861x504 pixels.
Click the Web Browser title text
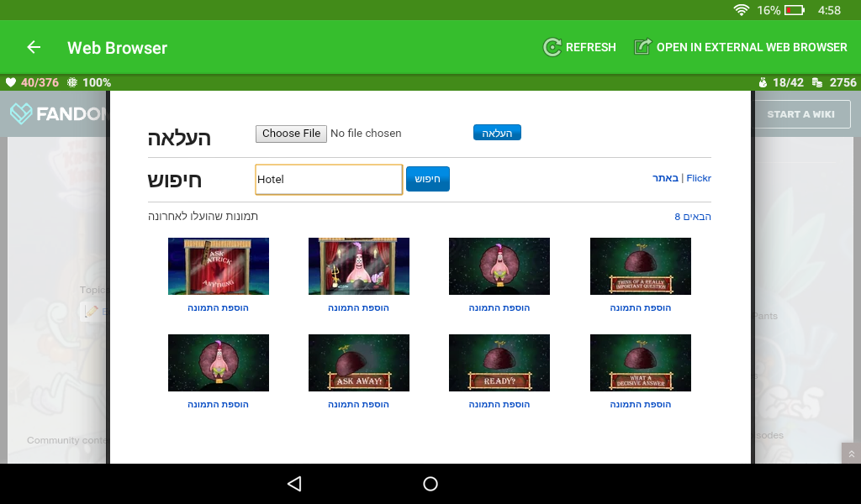pyautogui.click(x=118, y=48)
